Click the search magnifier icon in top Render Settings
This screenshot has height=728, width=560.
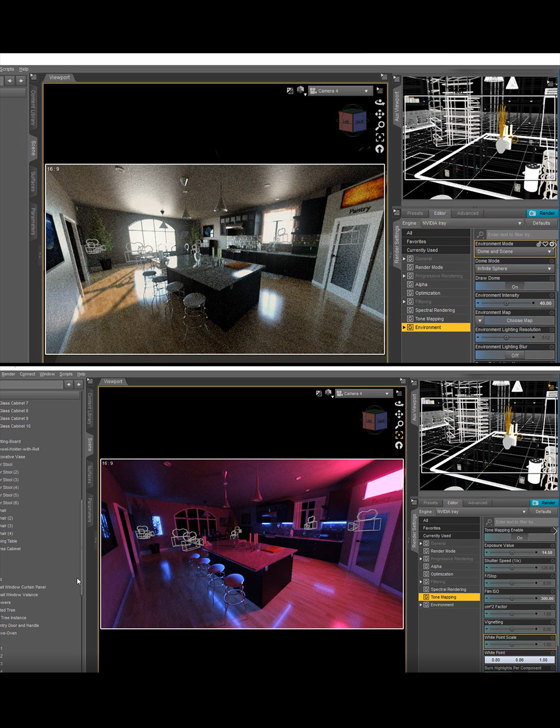tap(480, 235)
